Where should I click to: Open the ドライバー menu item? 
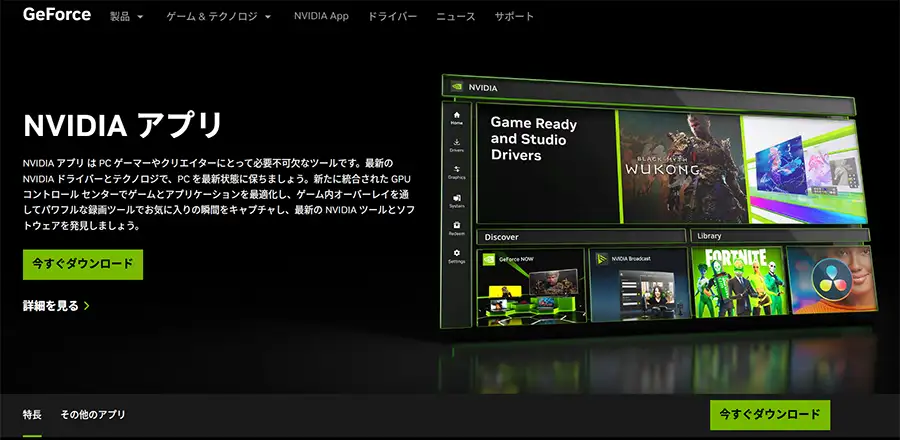point(392,17)
